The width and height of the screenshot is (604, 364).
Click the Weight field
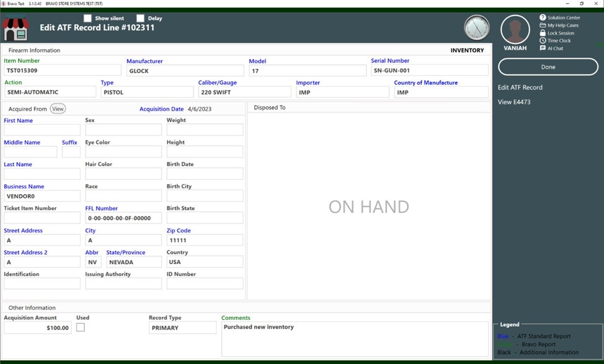click(205, 130)
